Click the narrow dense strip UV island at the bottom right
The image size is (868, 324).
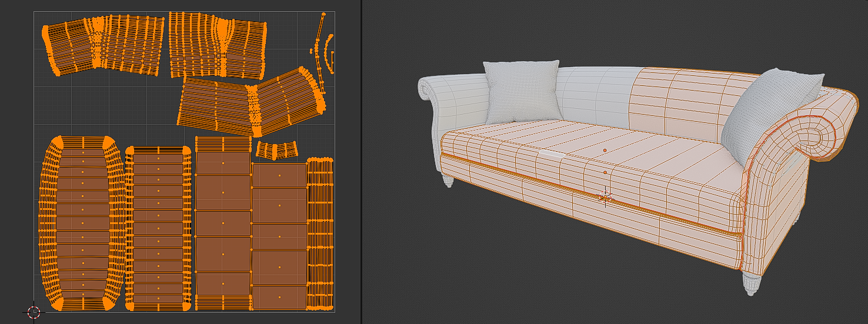(321, 233)
